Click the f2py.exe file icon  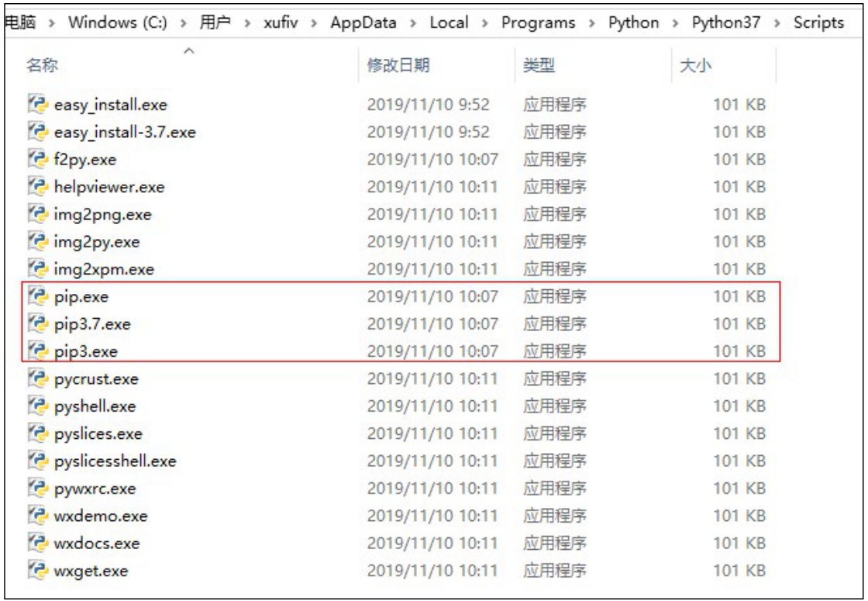coord(38,159)
